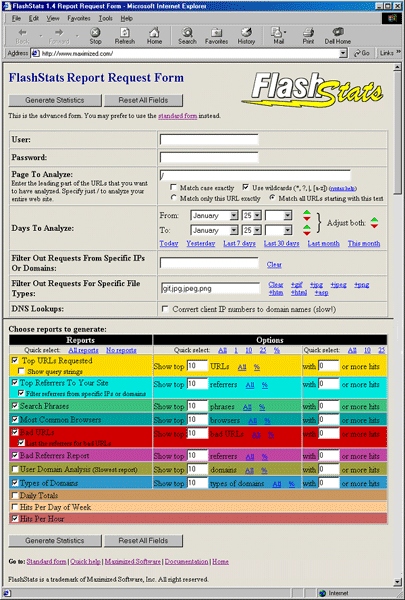Open the To day dropdown
The width and height of the screenshot is (405, 600).
257,230
